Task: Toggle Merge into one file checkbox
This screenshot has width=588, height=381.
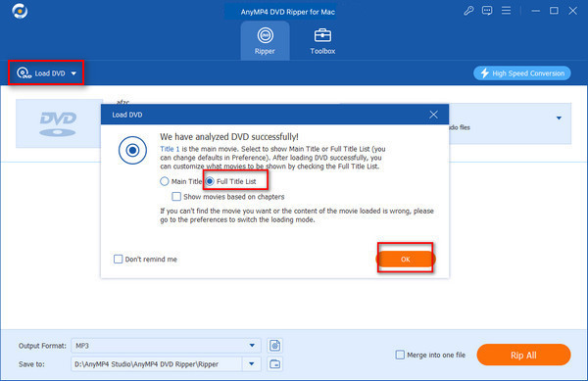Action: 400,355
